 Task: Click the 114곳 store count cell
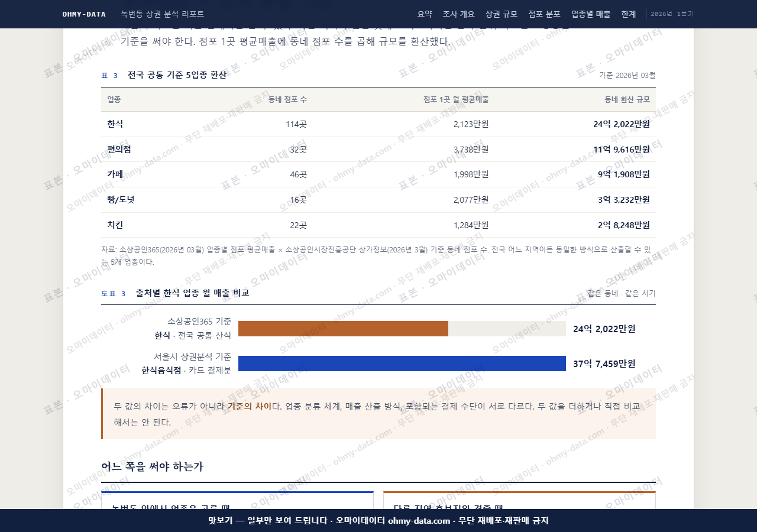coord(296,124)
